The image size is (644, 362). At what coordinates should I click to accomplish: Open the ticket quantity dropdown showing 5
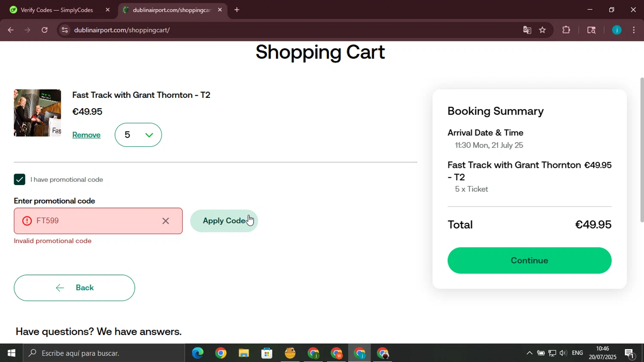click(x=138, y=135)
